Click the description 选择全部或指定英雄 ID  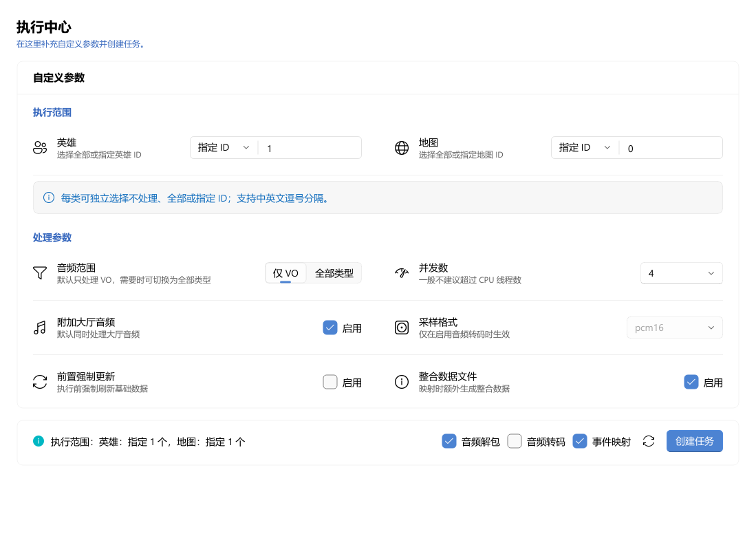coord(99,155)
